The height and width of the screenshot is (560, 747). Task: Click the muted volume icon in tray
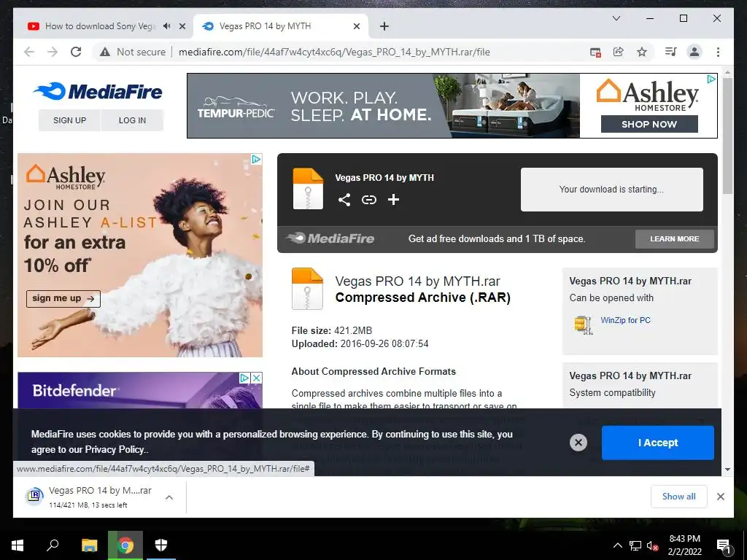652,545
